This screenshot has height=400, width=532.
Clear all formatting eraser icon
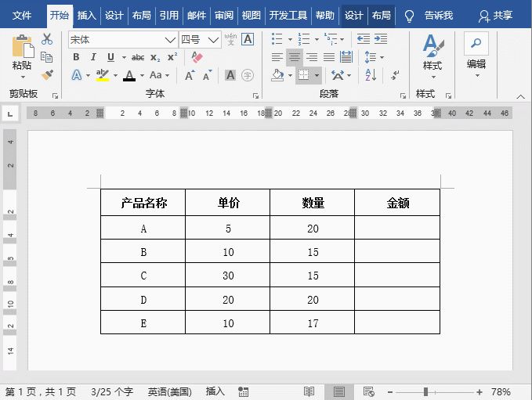pyautogui.click(x=197, y=57)
